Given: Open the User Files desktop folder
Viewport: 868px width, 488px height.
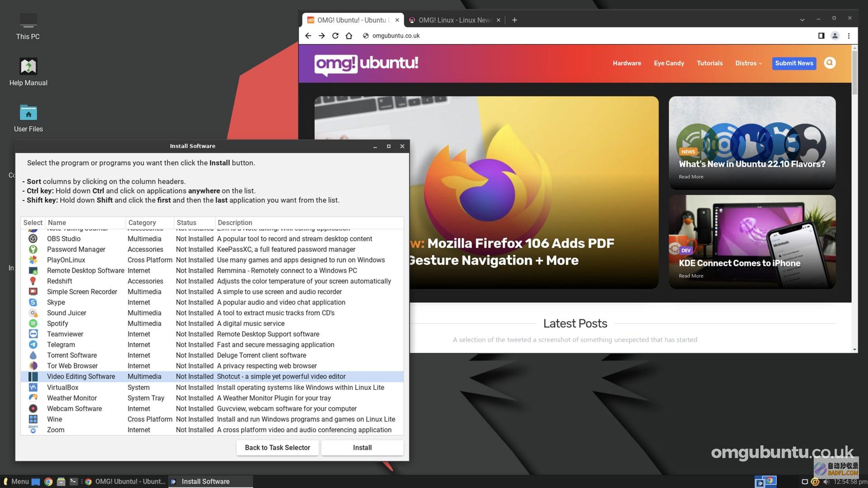Looking at the screenshot, I should [x=28, y=118].
